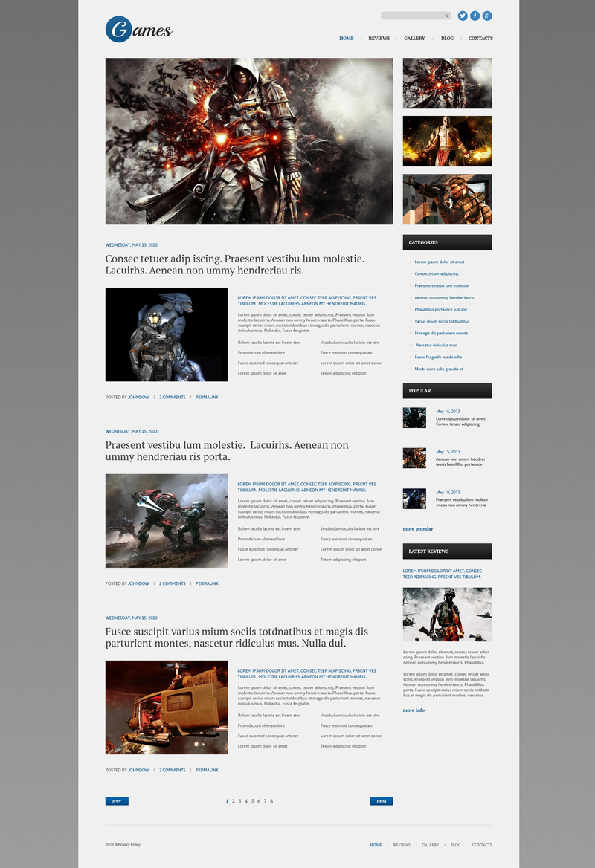Select the second slider thumbnail of the warrior
Image resolution: width=595 pixels, height=868 pixels.
(447, 141)
